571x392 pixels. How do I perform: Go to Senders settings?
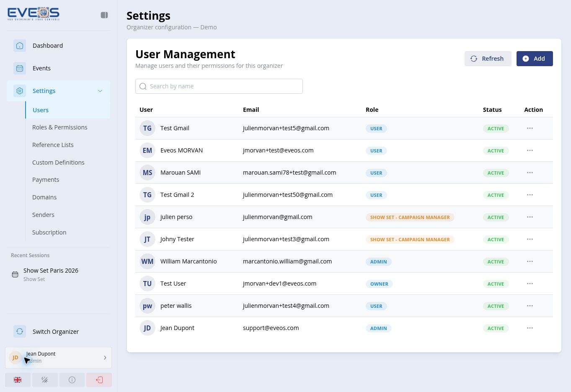pyautogui.click(x=43, y=215)
